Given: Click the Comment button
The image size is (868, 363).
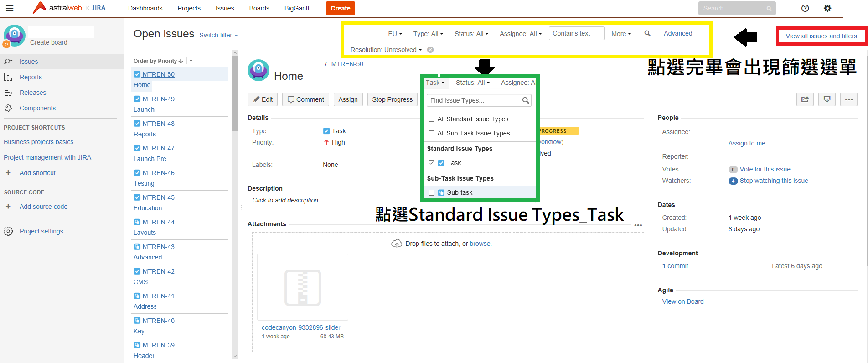Looking at the screenshot, I should click(x=305, y=99).
